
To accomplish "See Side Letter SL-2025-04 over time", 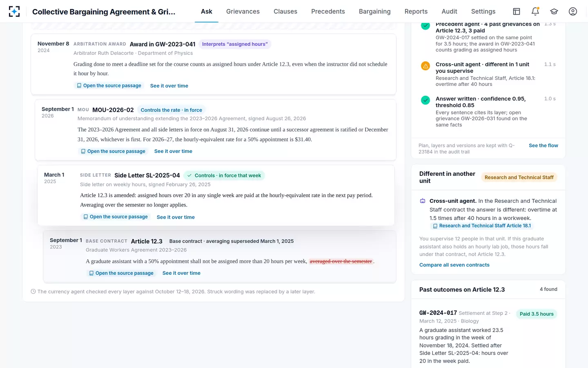I will click(x=176, y=217).
